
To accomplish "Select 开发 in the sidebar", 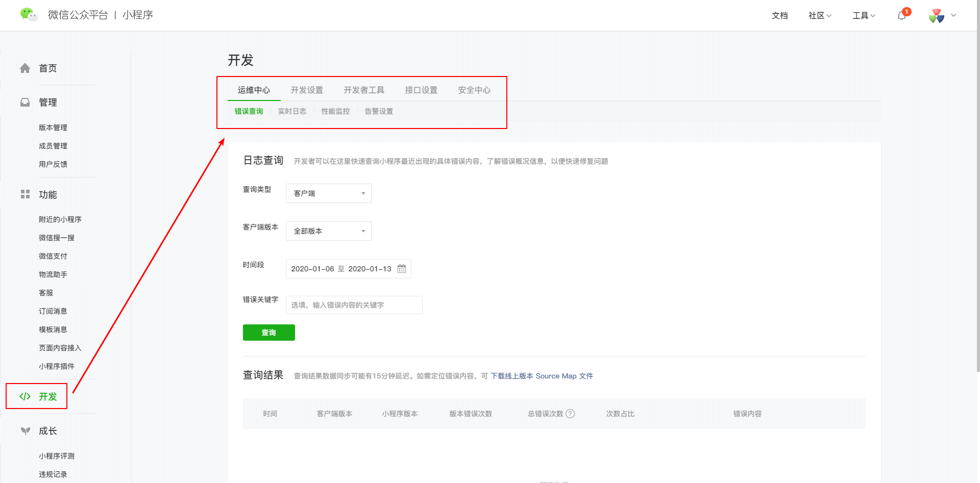I will click(48, 396).
